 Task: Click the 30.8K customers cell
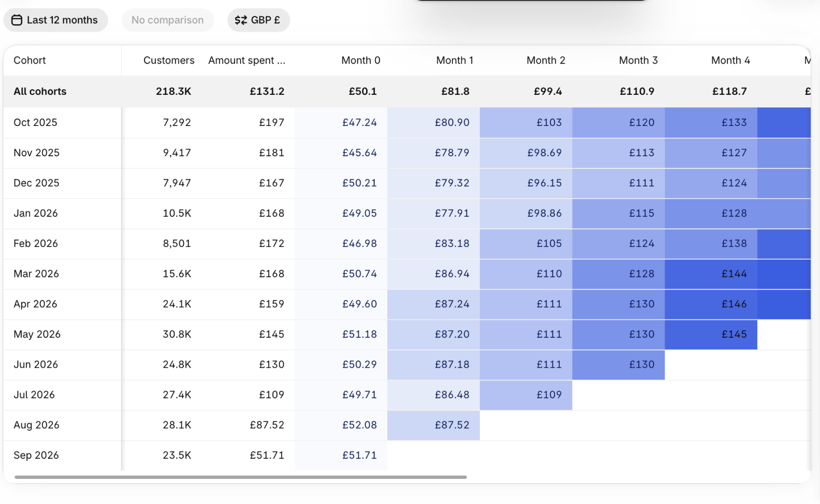[177, 334]
